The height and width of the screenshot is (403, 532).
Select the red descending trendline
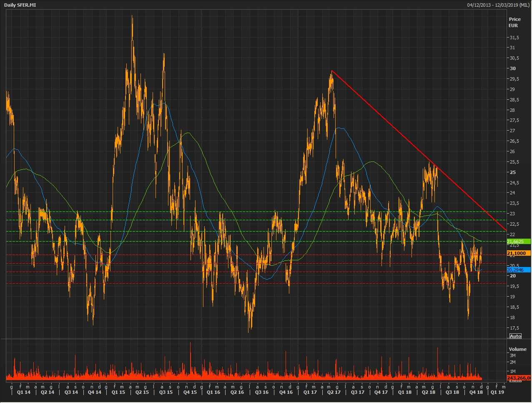[419, 151]
